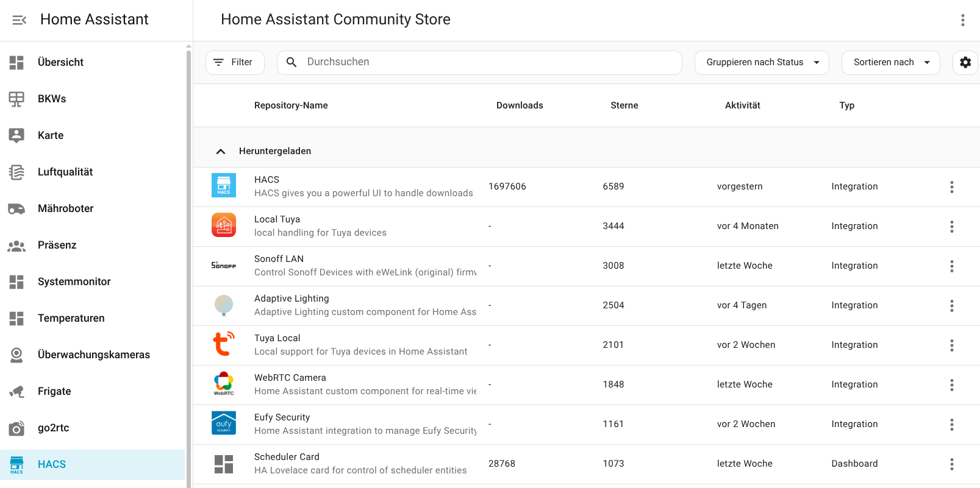Screen dimensions: 980x488
Task: Open the Luftqualität panel
Action: (92, 172)
